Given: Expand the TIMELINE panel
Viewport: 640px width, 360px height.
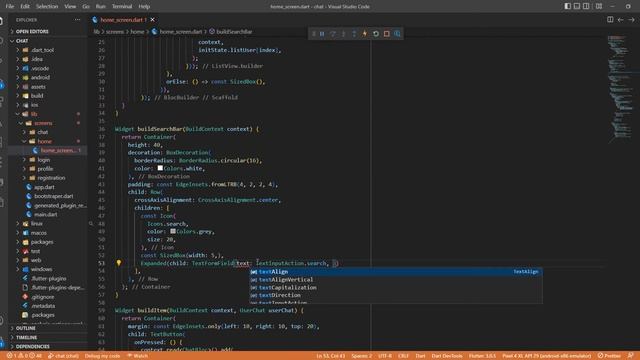Looking at the screenshot, I should pyautogui.click(x=48, y=338).
